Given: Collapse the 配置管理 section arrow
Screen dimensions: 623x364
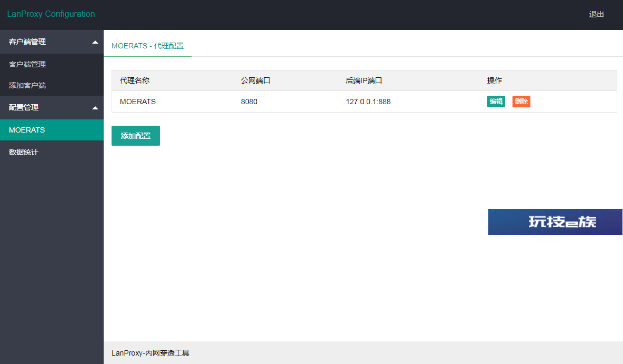Looking at the screenshot, I should tap(95, 108).
